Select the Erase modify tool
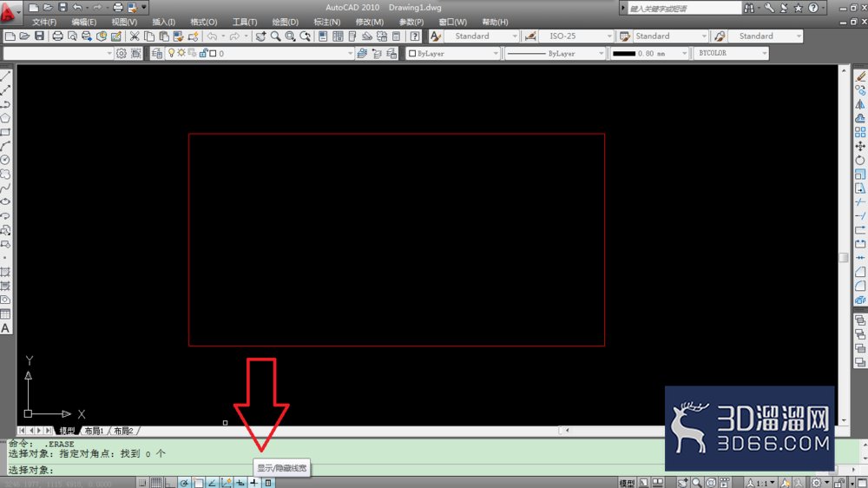 pos(859,76)
